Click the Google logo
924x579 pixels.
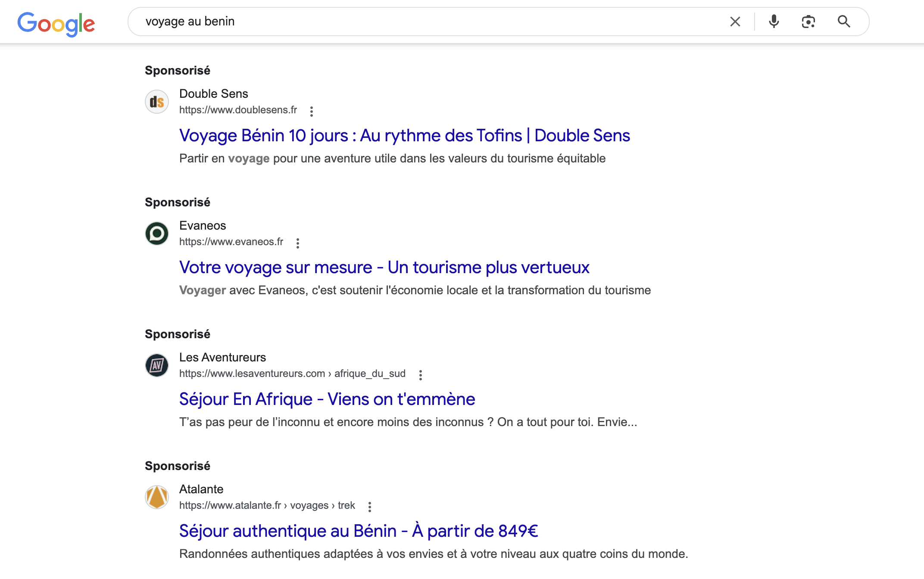click(x=56, y=24)
